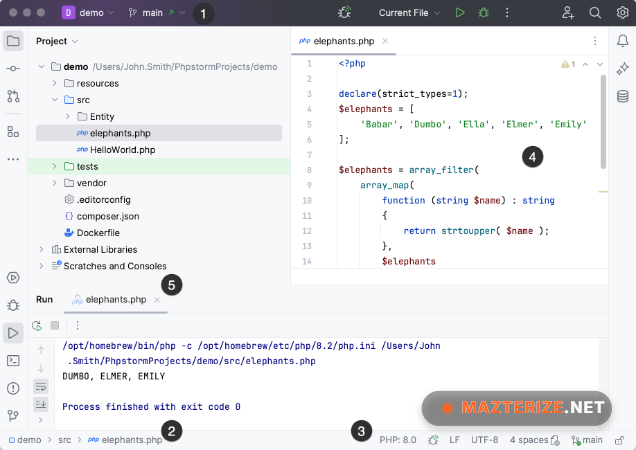Expand the tests folder
This screenshot has width=636, height=450.
[54, 166]
